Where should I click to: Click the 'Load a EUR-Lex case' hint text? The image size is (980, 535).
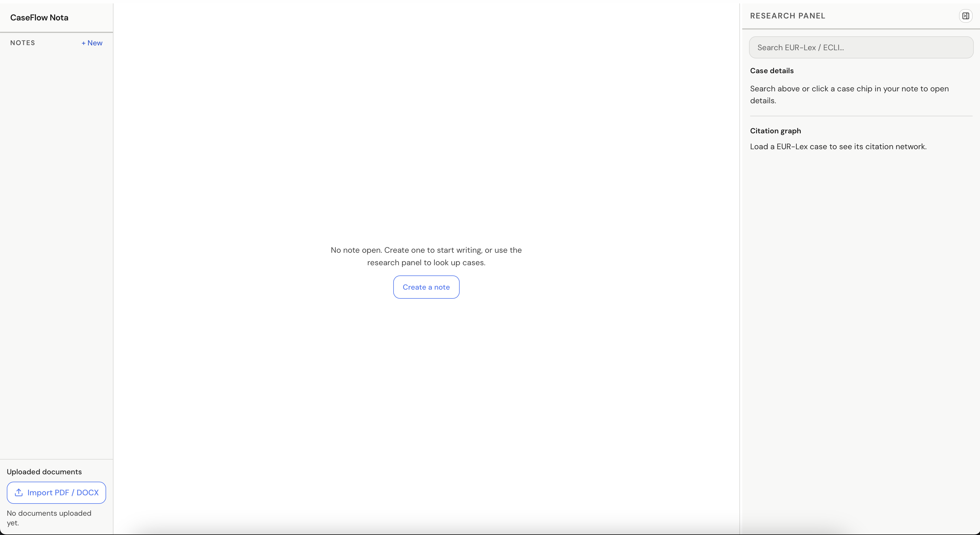(838, 147)
